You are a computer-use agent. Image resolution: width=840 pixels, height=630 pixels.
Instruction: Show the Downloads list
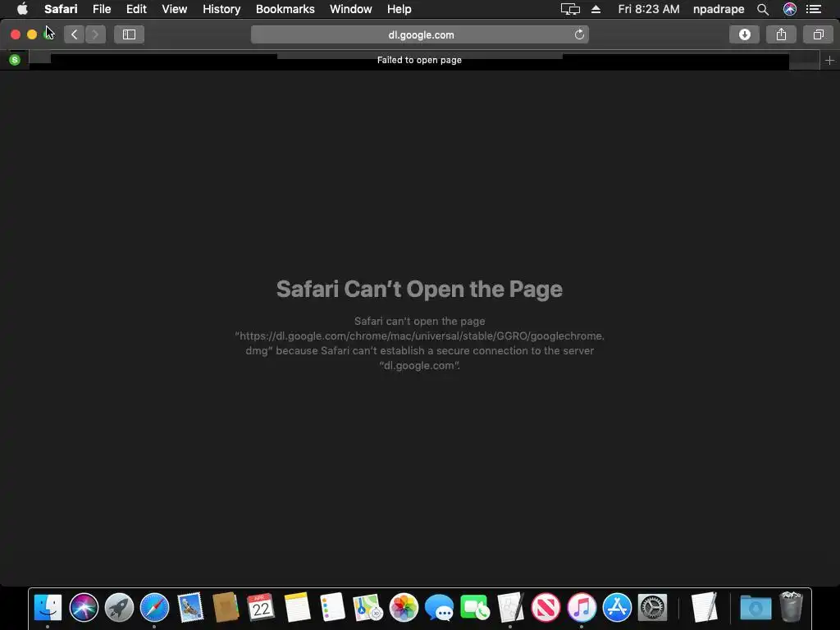click(744, 34)
